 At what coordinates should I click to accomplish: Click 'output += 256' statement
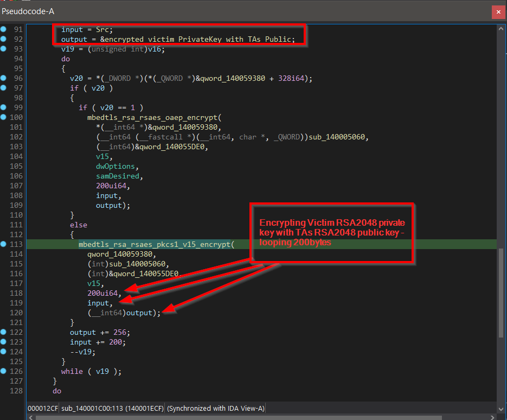click(x=100, y=333)
